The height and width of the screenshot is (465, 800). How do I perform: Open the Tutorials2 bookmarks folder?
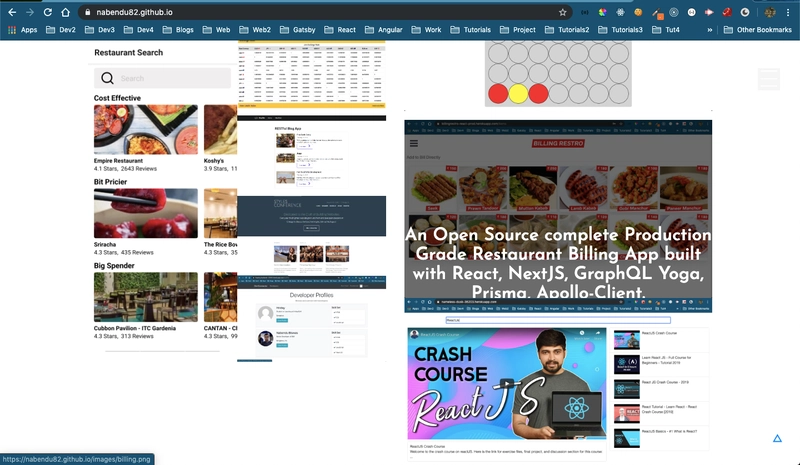click(x=567, y=30)
